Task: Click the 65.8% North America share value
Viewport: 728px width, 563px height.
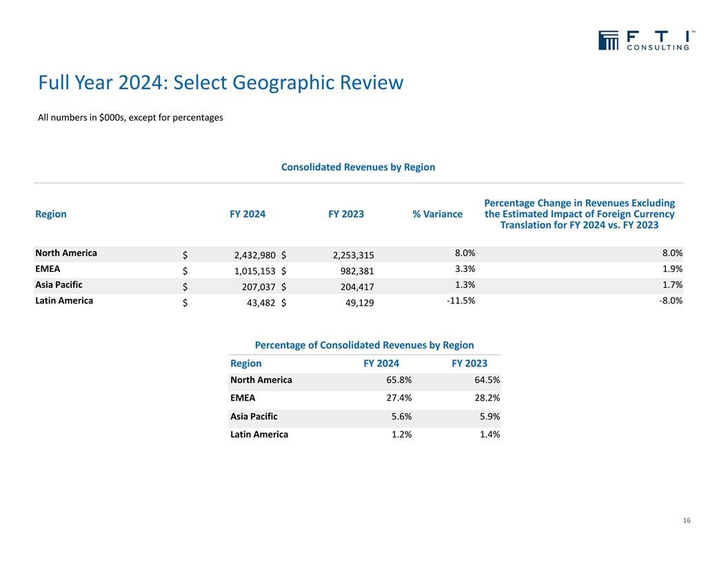Action: 399,380
